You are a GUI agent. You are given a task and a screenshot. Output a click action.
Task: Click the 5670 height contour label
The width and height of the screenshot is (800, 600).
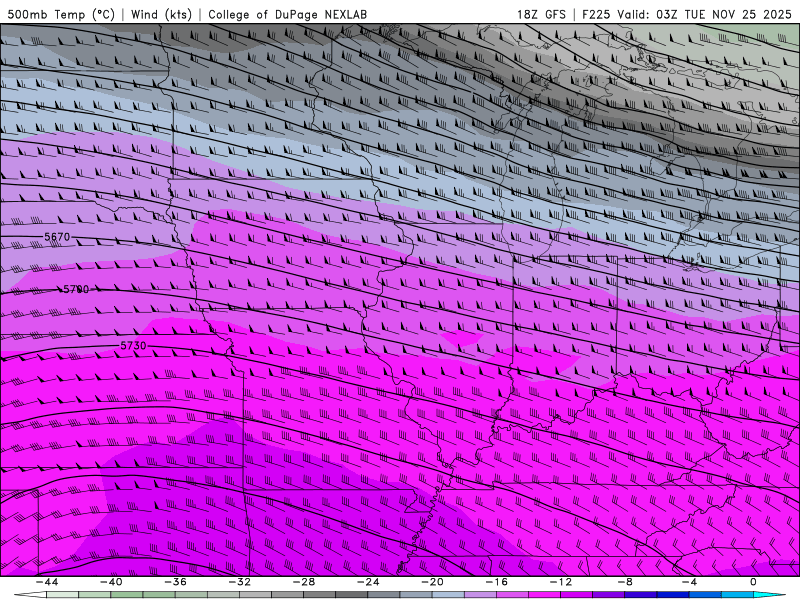[57, 237]
